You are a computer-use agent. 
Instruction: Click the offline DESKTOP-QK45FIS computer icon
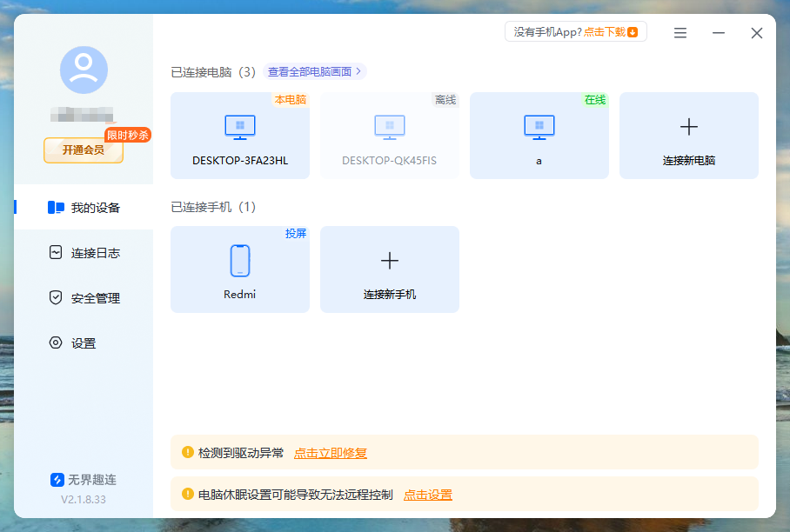pyautogui.click(x=389, y=128)
